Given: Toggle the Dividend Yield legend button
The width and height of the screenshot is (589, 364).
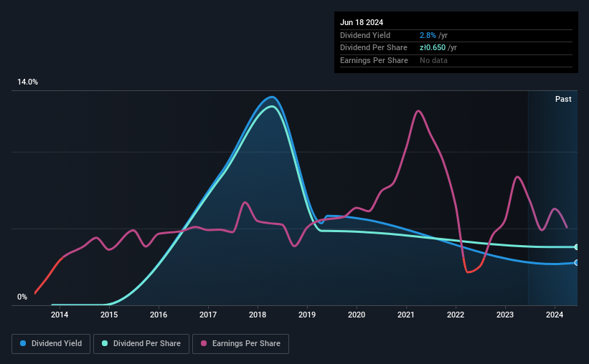Looking at the screenshot, I should point(51,344).
